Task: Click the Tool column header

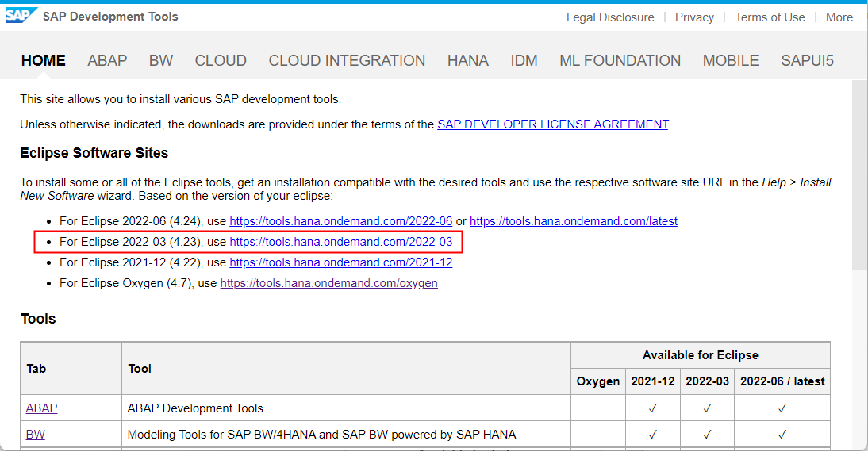Action: point(346,369)
